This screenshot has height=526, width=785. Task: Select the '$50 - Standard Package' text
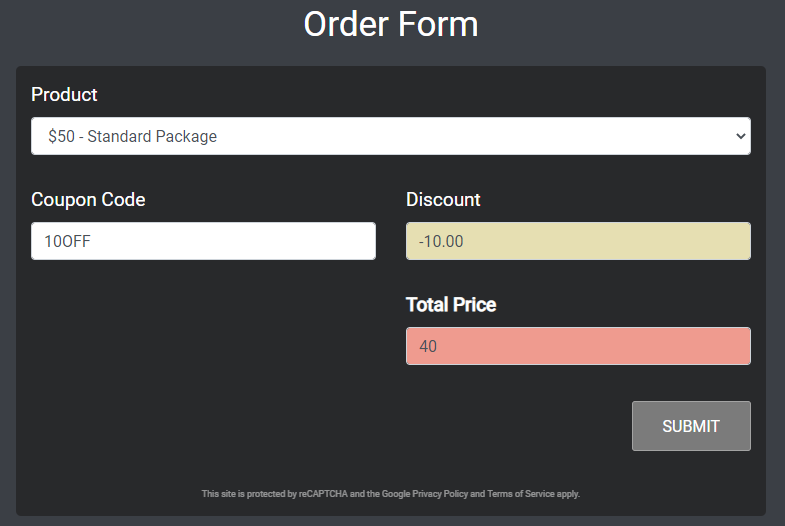[133, 136]
